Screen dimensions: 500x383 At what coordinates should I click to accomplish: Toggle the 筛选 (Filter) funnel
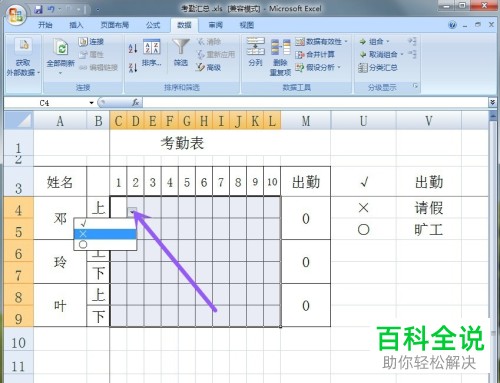tap(181, 53)
